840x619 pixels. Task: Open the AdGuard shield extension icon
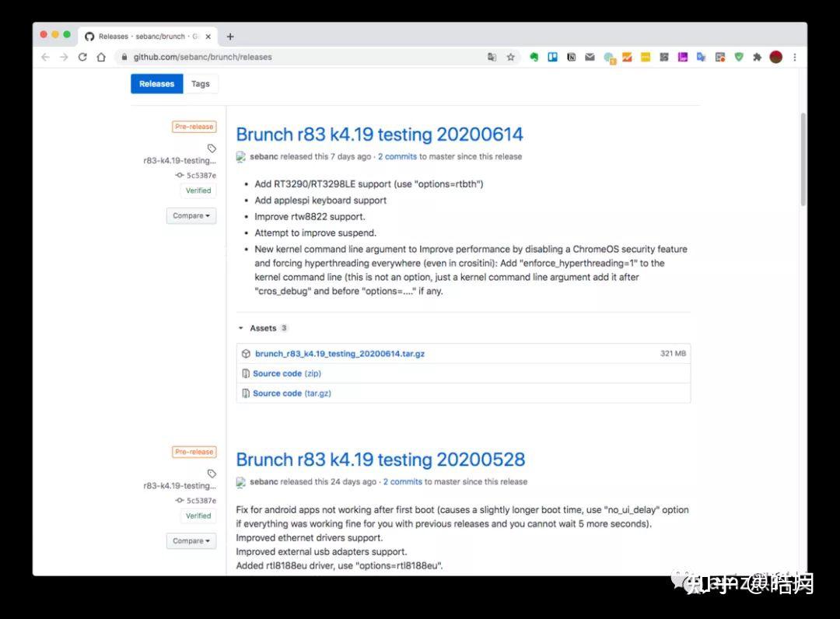click(740, 57)
